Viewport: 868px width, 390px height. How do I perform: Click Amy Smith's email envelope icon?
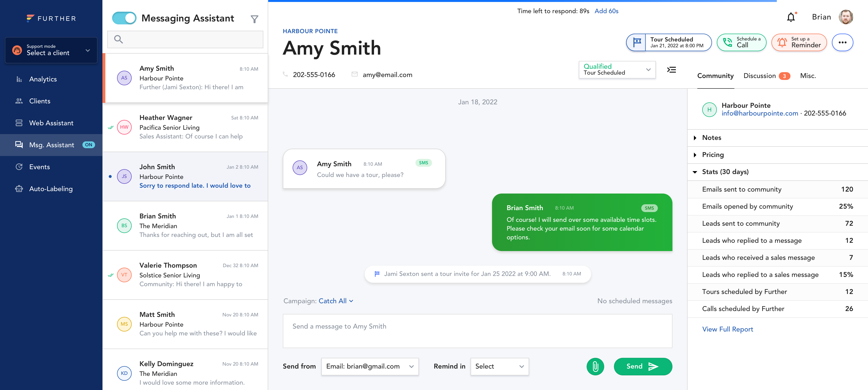pyautogui.click(x=355, y=74)
